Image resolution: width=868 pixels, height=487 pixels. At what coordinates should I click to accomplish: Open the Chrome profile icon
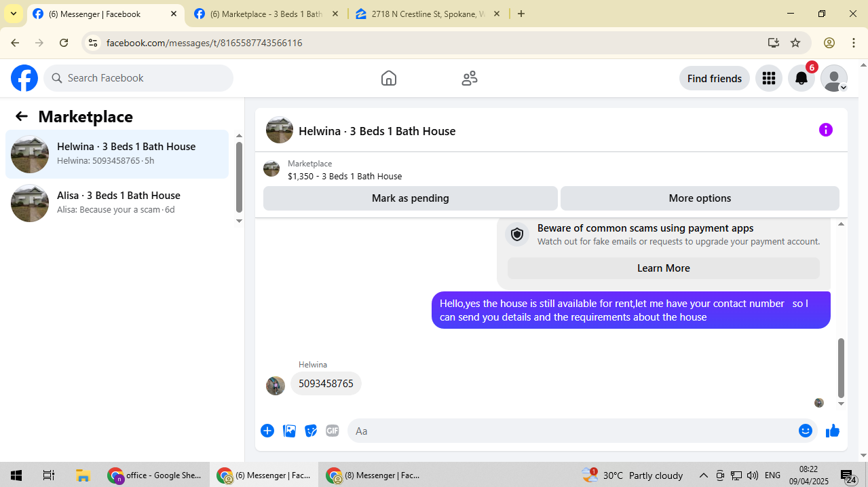click(x=829, y=43)
